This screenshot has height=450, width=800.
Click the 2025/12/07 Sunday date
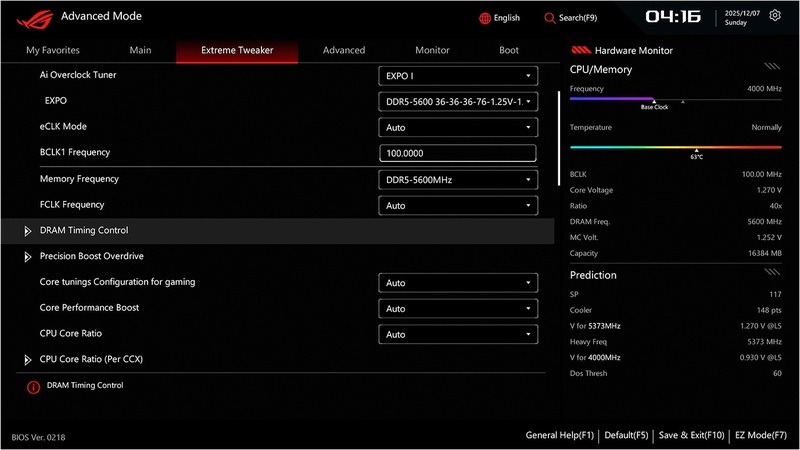click(x=742, y=18)
